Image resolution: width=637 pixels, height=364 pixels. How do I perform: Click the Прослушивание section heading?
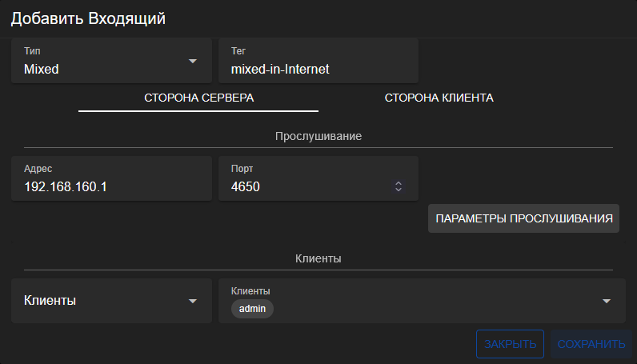[x=318, y=136]
